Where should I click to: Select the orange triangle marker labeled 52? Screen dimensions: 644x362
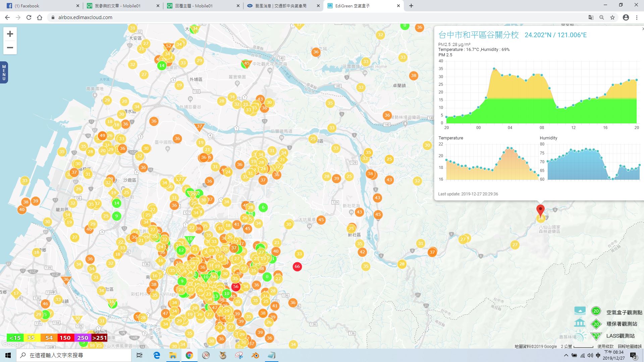coord(168,47)
